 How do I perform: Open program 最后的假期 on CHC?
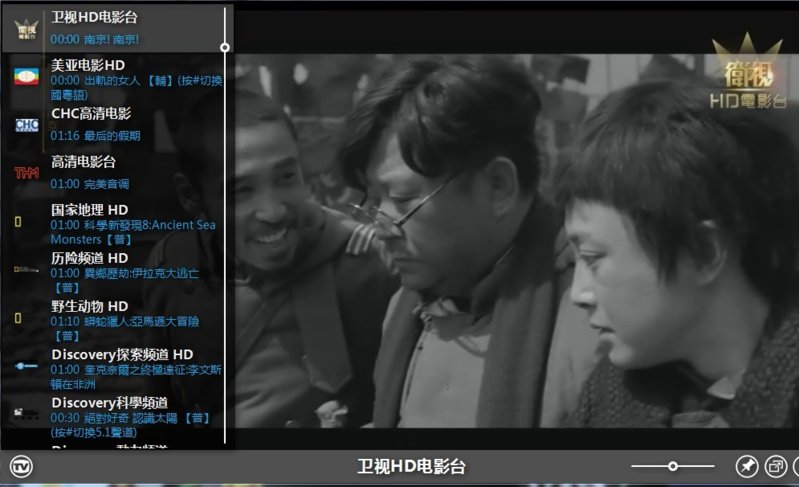tap(112, 136)
